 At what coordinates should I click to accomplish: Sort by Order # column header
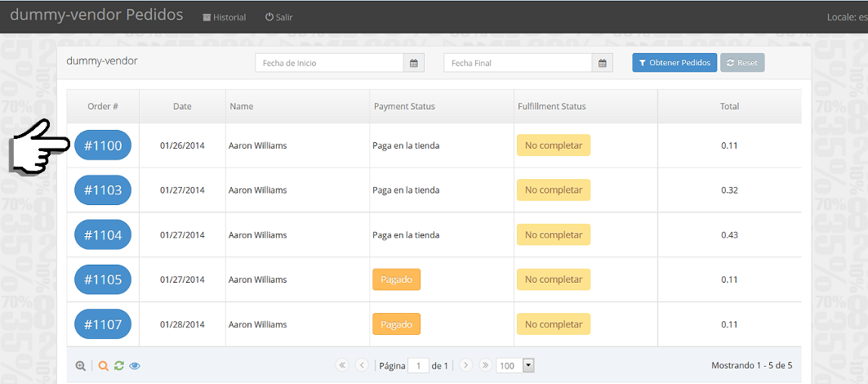pos(103,106)
